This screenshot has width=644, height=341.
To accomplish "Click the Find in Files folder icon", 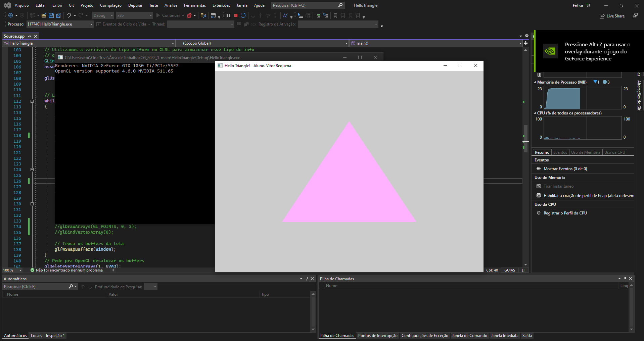I will [203, 15].
